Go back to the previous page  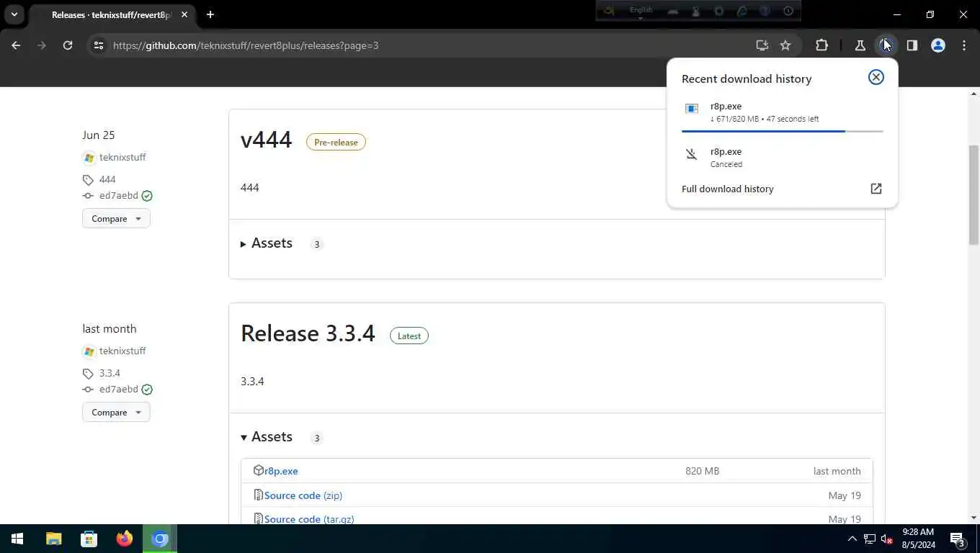(x=16, y=45)
